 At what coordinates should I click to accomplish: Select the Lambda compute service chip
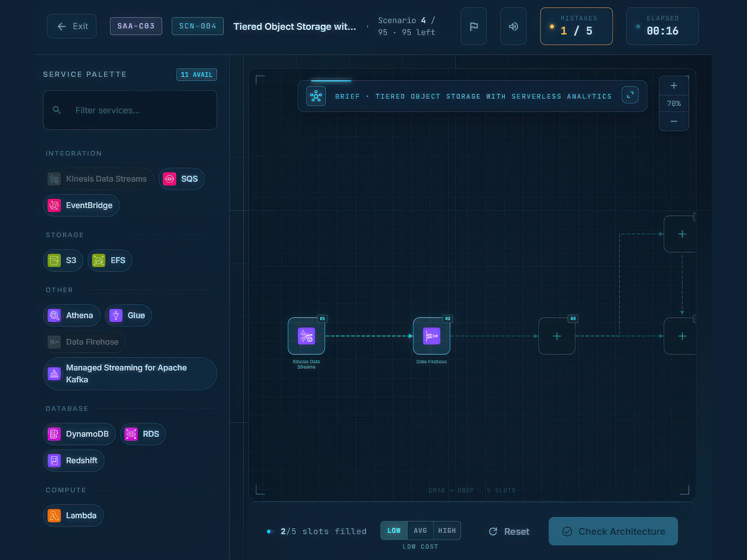pos(73,516)
